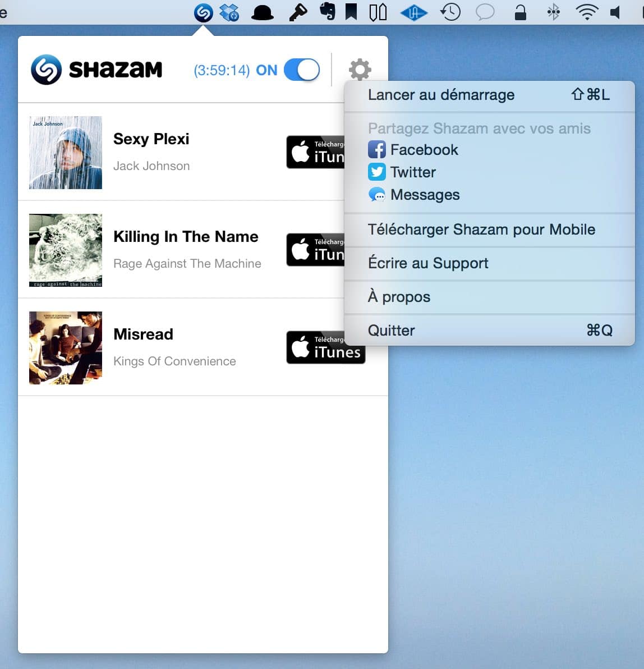Viewport: 644px width, 669px height.
Task: Open Kings Of Convenience album cover
Action: 66,348
